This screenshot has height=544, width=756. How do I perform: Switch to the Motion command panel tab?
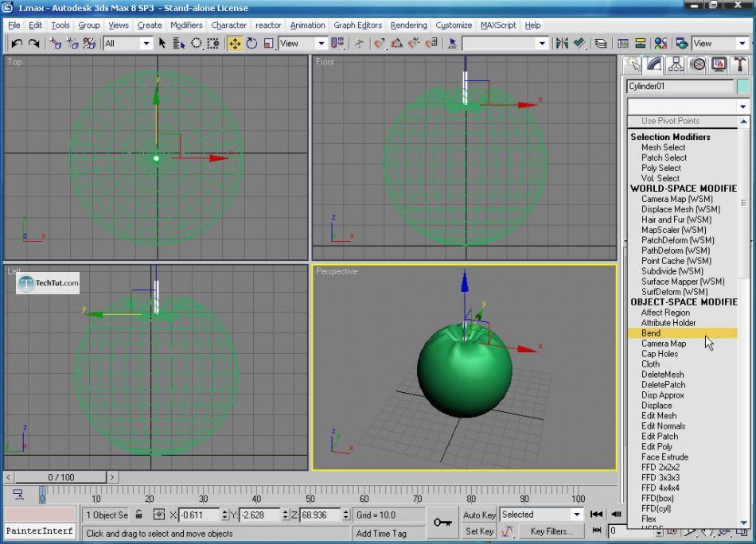[x=698, y=65]
